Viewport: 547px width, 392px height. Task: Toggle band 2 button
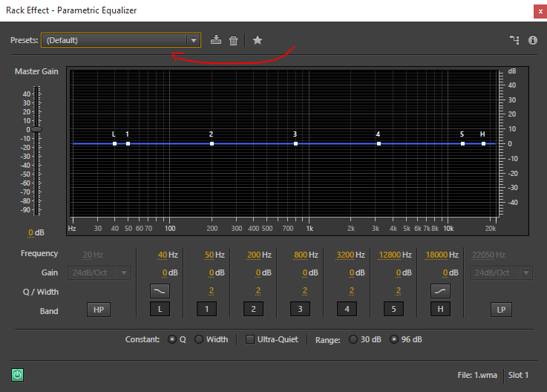pyautogui.click(x=253, y=309)
